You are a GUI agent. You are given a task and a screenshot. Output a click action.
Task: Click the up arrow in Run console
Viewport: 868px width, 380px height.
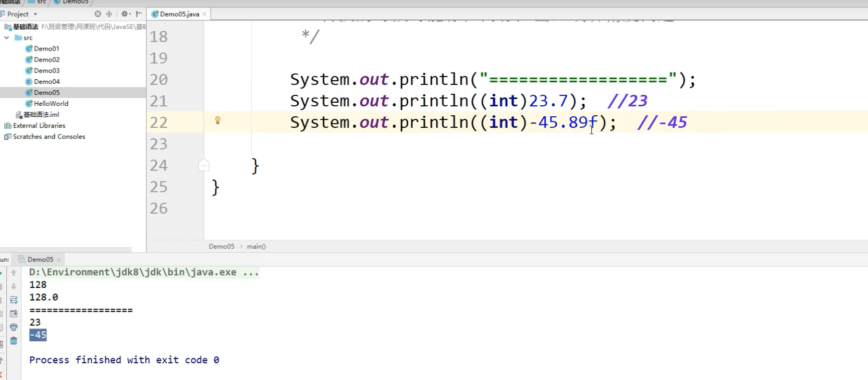click(14, 273)
